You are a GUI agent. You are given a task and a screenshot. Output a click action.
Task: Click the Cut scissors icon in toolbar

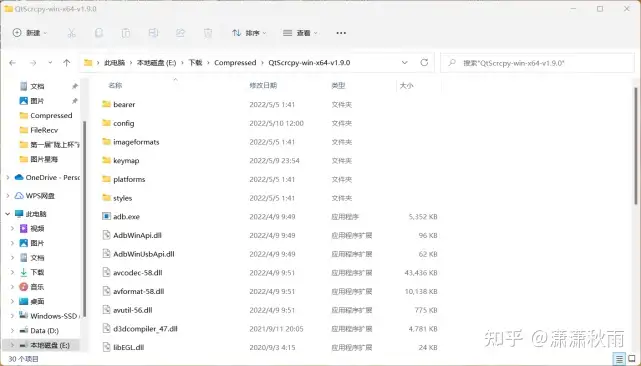[72, 33]
